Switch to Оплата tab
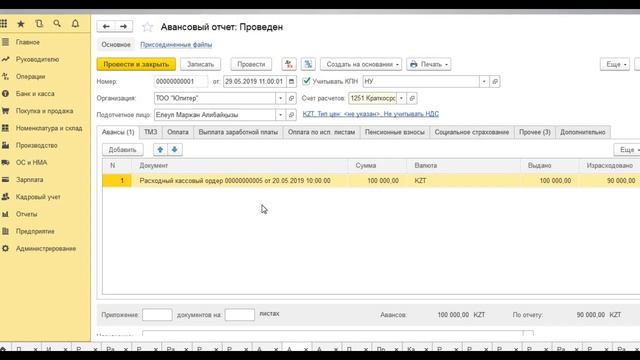 click(178, 132)
